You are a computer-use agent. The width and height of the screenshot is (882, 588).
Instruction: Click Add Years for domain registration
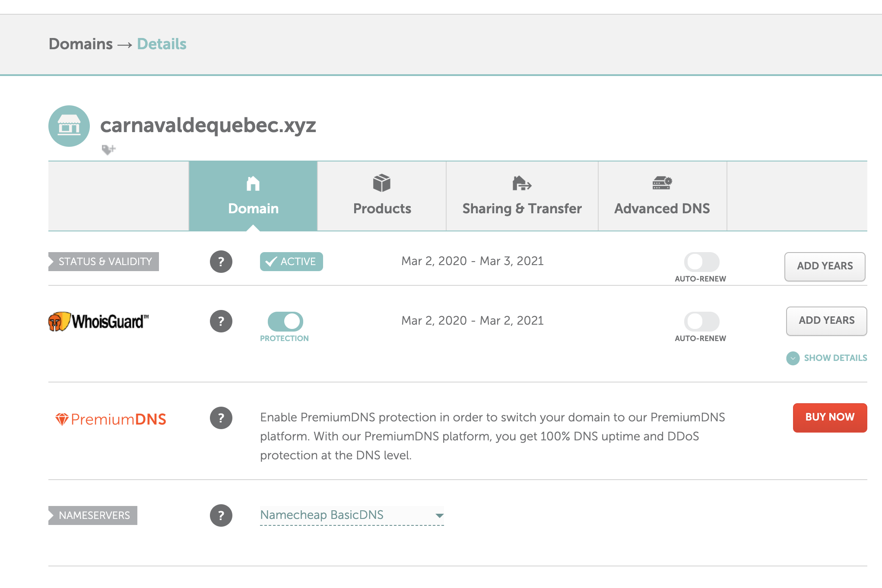(x=825, y=266)
